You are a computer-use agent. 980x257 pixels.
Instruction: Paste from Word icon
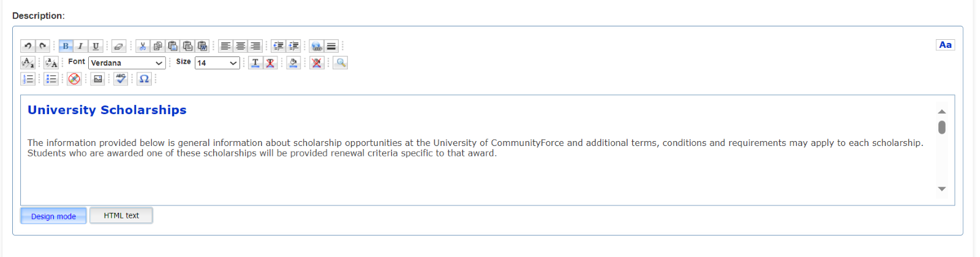point(203,46)
